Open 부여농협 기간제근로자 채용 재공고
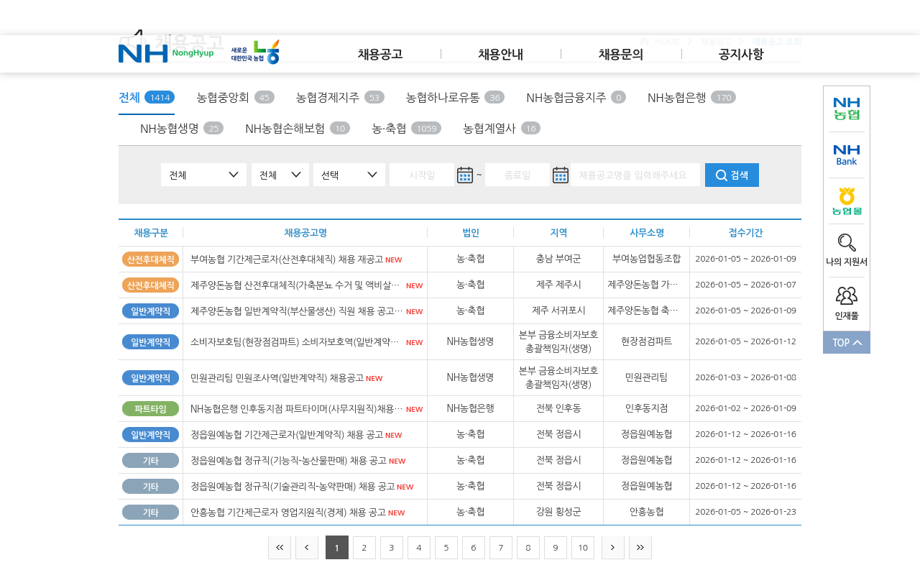This screenshot has width=920, height=588. tap(287, 259)
